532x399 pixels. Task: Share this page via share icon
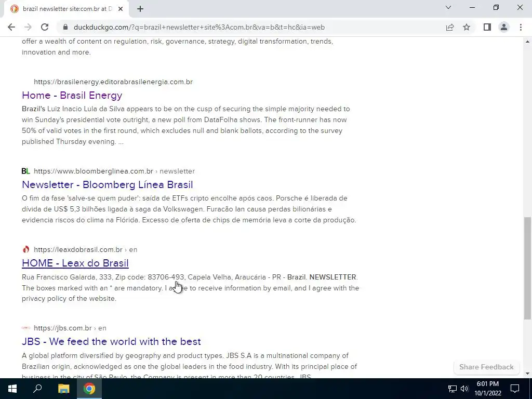click(x=450, y=27)
